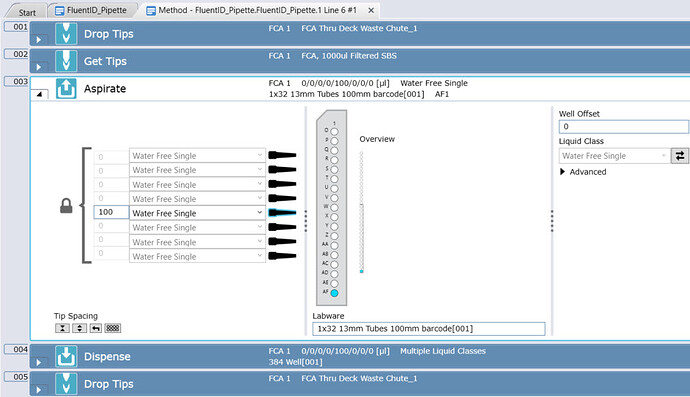This screenshot has height=397, width=690.
Task: Select tube well AE on the labware strip
Action: point(334,283)
